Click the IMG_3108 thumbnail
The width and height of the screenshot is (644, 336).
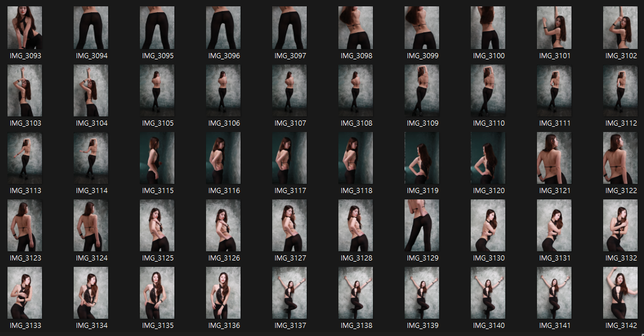356,90
